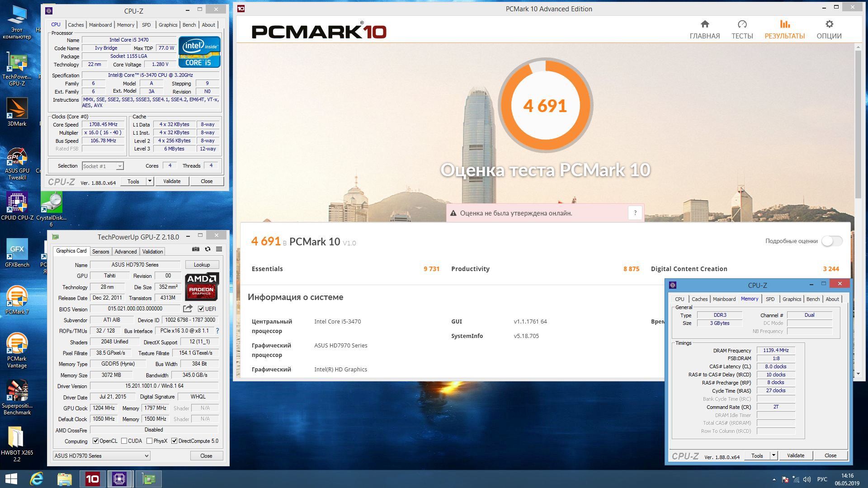
Task: Toggle CUDA checkbox
Action: coord(124,441)
